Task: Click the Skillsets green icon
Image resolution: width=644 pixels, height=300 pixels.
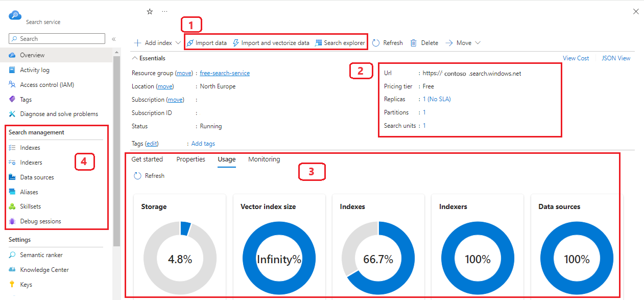Action: click(x=12, y=206)
